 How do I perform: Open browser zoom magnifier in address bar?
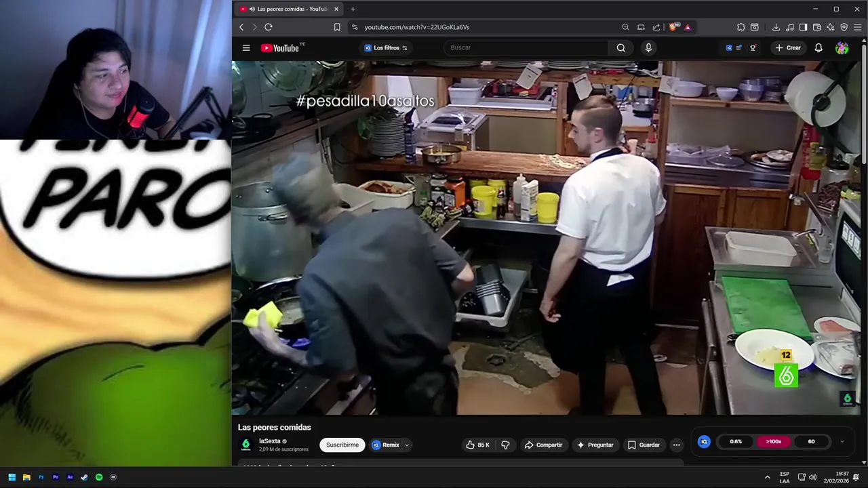[x=625, y=27]
